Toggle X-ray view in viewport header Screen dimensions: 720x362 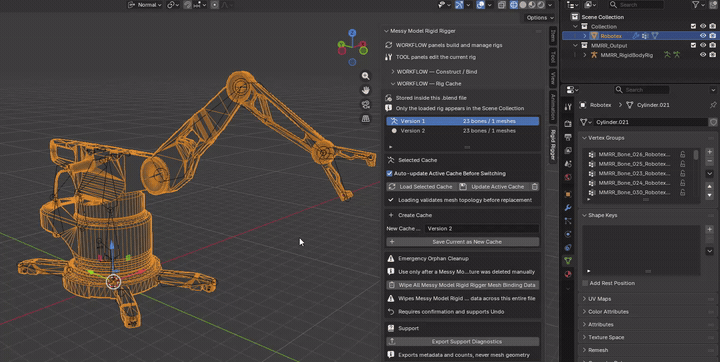(501, 5)
